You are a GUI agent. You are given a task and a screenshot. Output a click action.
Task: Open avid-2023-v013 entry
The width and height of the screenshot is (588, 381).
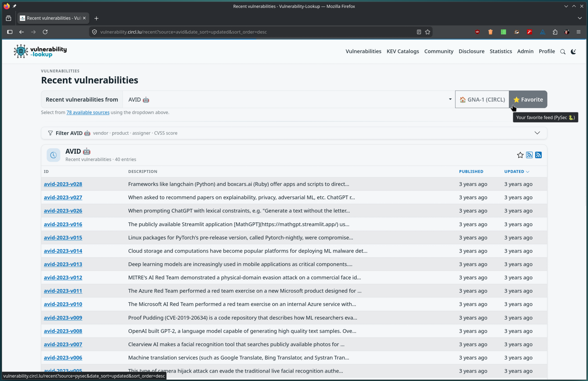point(63,264)
